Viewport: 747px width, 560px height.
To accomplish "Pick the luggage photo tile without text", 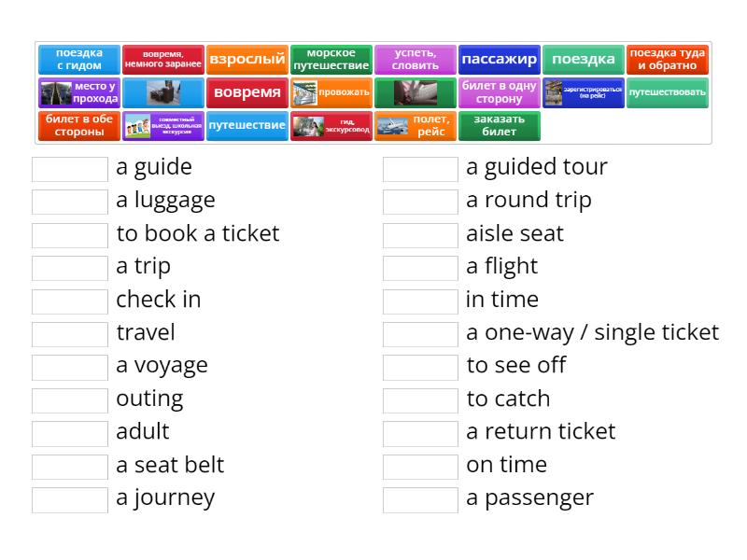I will 163,92.
